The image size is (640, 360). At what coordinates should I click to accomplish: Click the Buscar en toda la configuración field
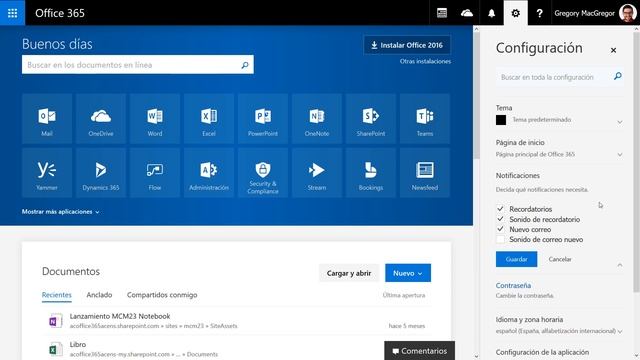click(560, 77)
